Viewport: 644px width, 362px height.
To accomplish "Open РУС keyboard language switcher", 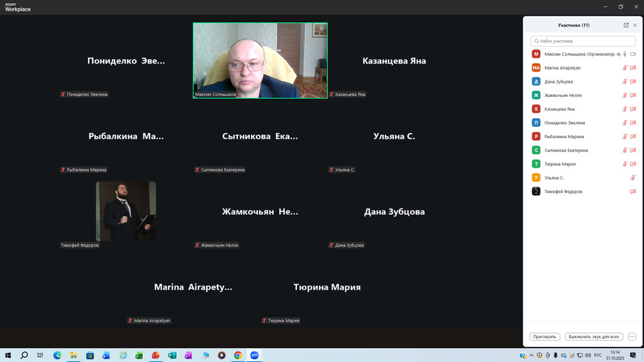I will tap(597, 356).
